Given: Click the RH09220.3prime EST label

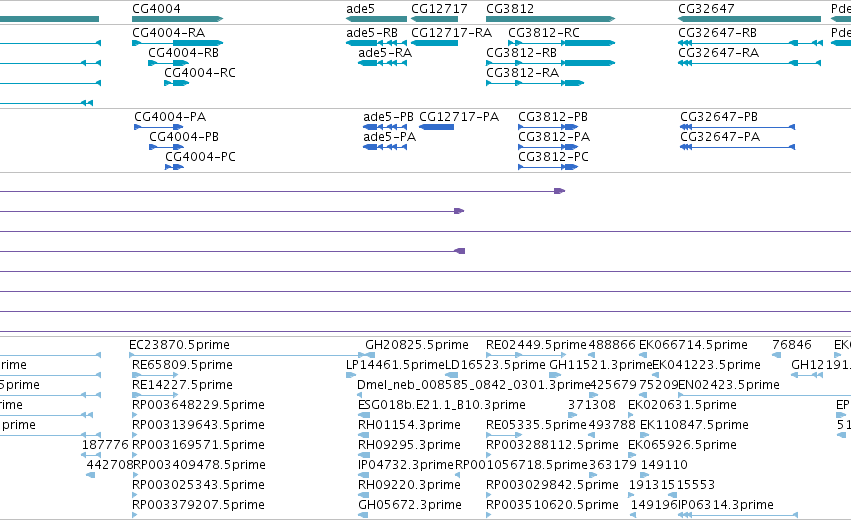Looking at the screenshot, I should 409,485.
